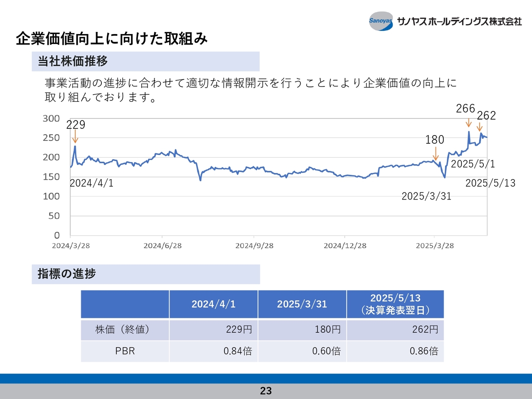Click the orange arrow under 266 label
532x399 pixels.
coord(468,122)
